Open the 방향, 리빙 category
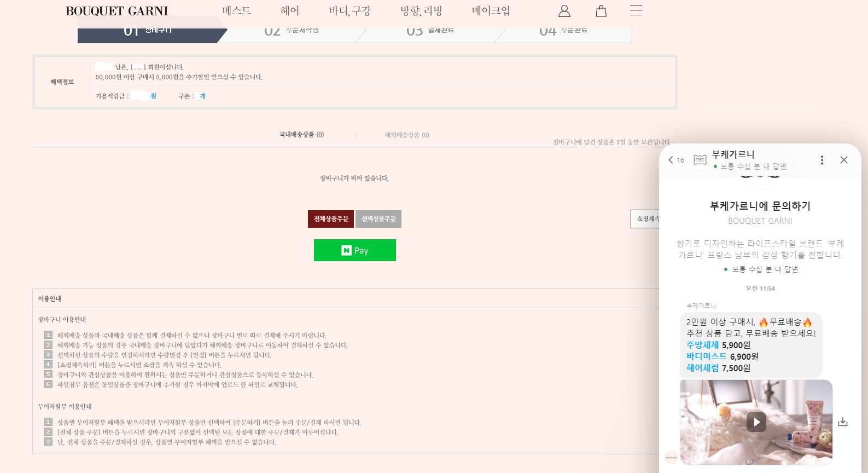 point(421,11)
